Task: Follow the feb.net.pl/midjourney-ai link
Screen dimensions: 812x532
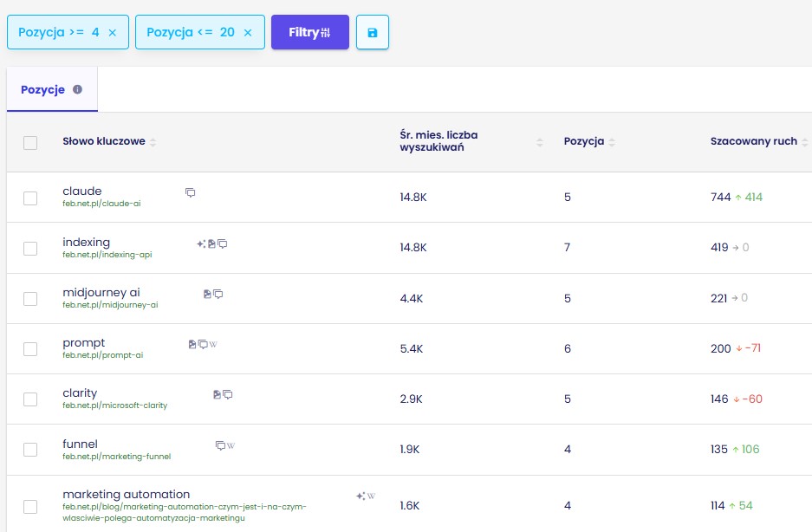Action: (110, 305)
